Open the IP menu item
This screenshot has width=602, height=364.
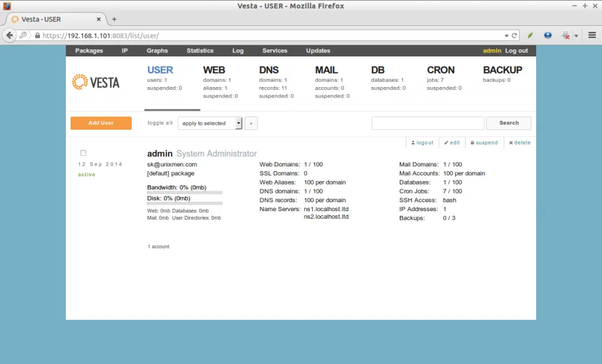point(125,51)
